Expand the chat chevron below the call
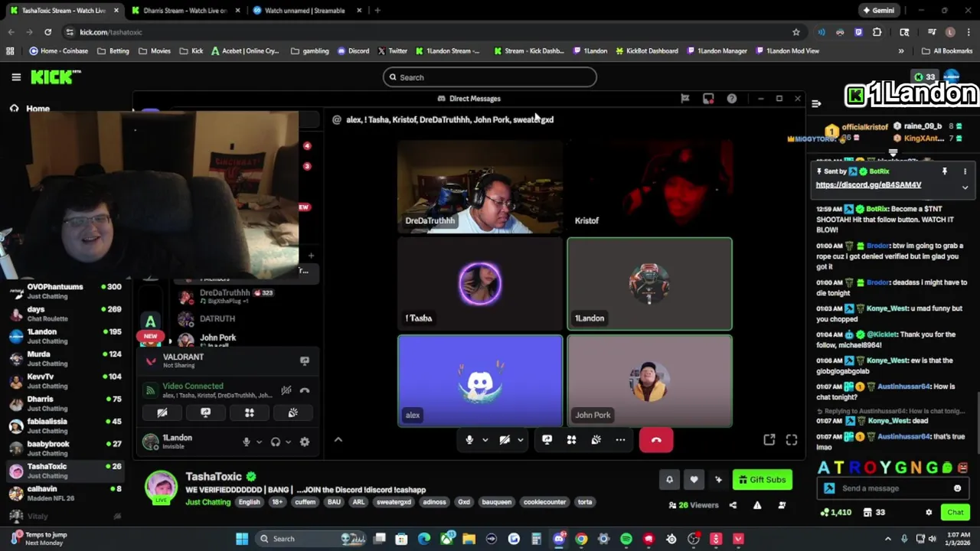 [x=338, y=439]
